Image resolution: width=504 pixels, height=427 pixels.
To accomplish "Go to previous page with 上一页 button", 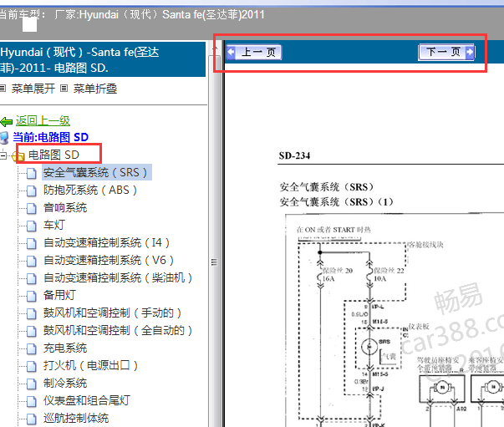I will pos(253,53).
